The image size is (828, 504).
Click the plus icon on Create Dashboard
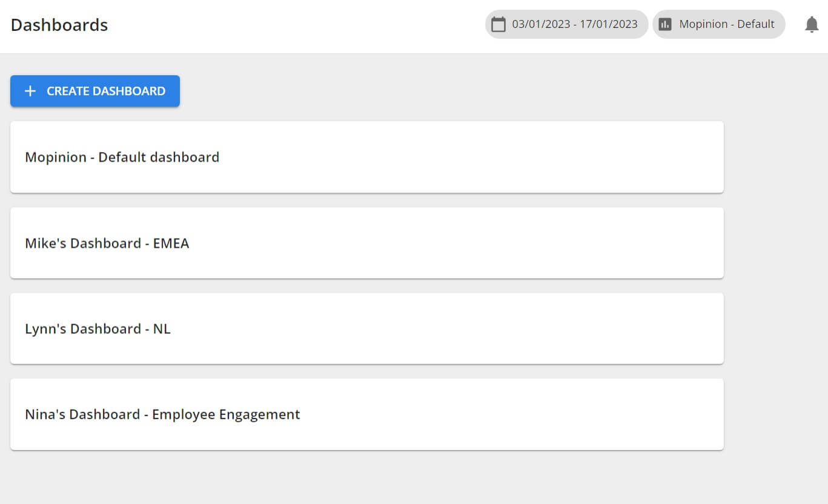30,91
